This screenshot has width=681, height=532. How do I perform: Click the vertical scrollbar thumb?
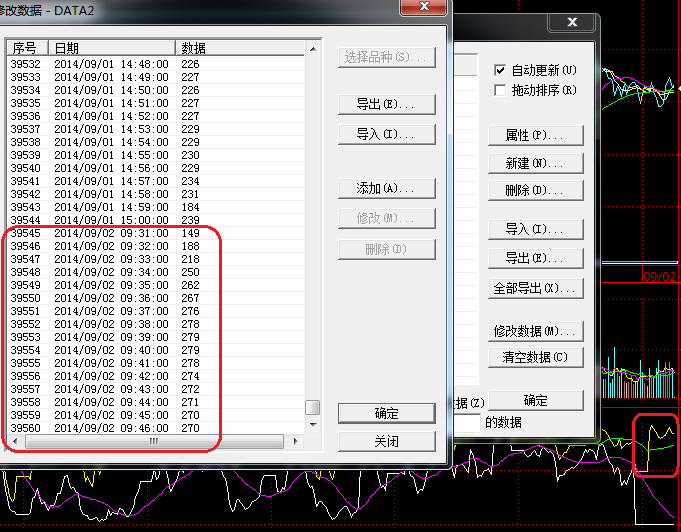(x=313, y=407)
